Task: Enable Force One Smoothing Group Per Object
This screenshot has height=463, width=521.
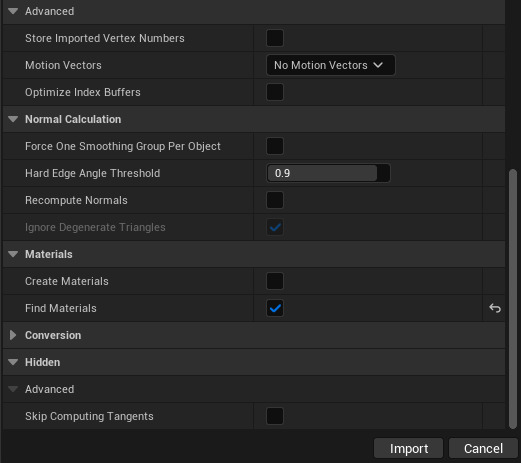Action: [275, 146]
